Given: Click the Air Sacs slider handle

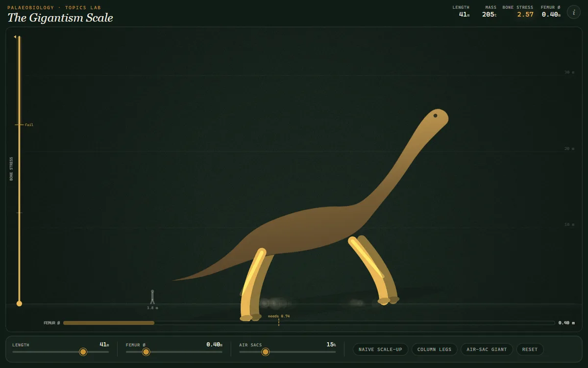Looking at the screenshot, I should 266,352.
